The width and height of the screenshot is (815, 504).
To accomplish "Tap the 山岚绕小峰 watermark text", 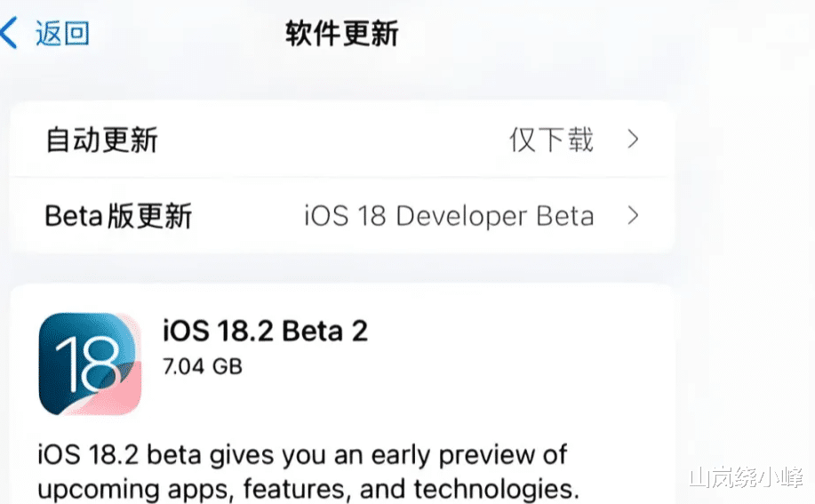I will [x=745, y=477].
